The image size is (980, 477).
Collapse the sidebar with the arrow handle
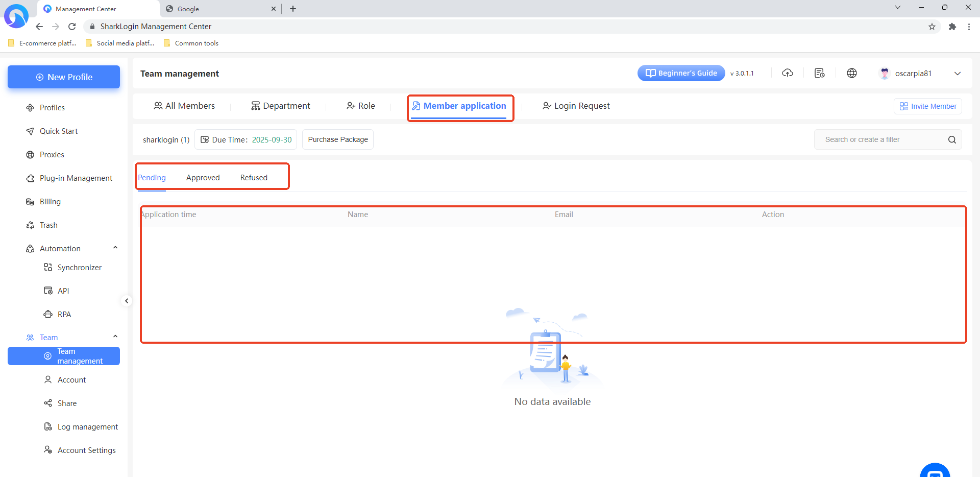pos(127,301)
